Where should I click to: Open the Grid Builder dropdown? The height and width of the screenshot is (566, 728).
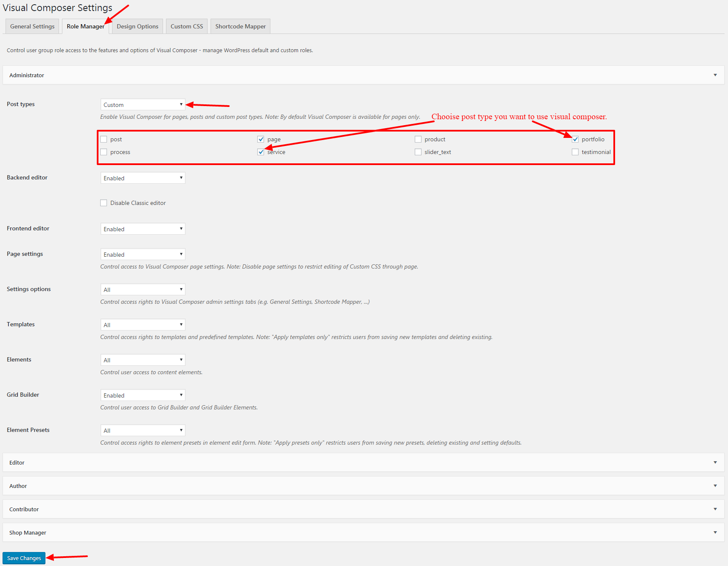click(x=143, y=395)
